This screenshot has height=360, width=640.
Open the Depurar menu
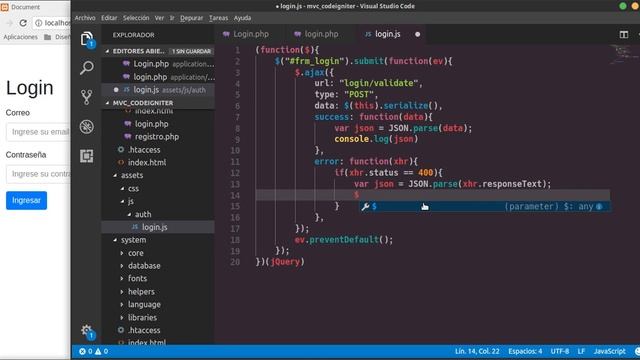coord(191,18)
